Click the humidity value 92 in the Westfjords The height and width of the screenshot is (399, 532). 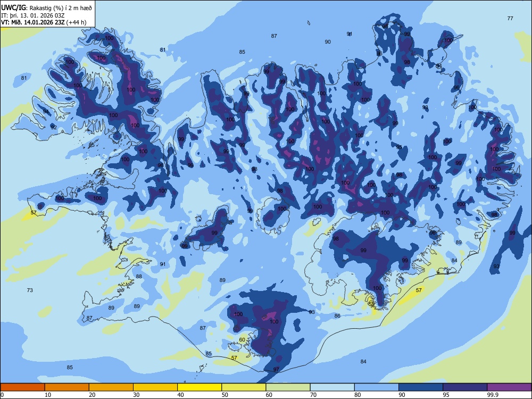[54, 128]
